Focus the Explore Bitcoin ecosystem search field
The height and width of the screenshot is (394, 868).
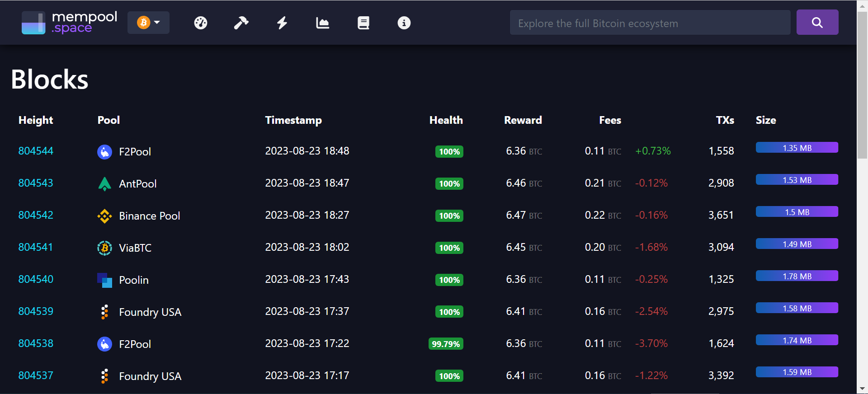pos(650,23)
